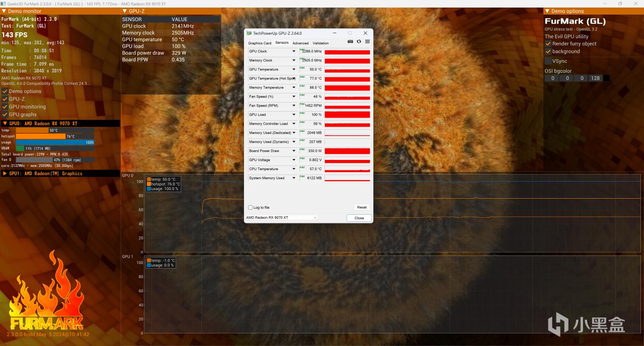Image resolution: width=644 pixels, height=346 pixels.
Task: Click the GPU0 VRAM bar
Action: 55,148
